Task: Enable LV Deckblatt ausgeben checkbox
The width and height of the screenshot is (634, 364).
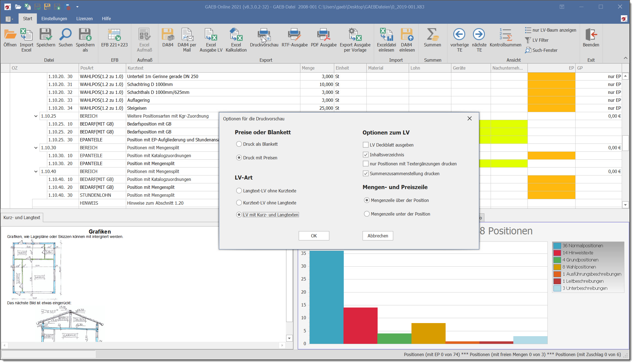Action: tap(366, 145)
